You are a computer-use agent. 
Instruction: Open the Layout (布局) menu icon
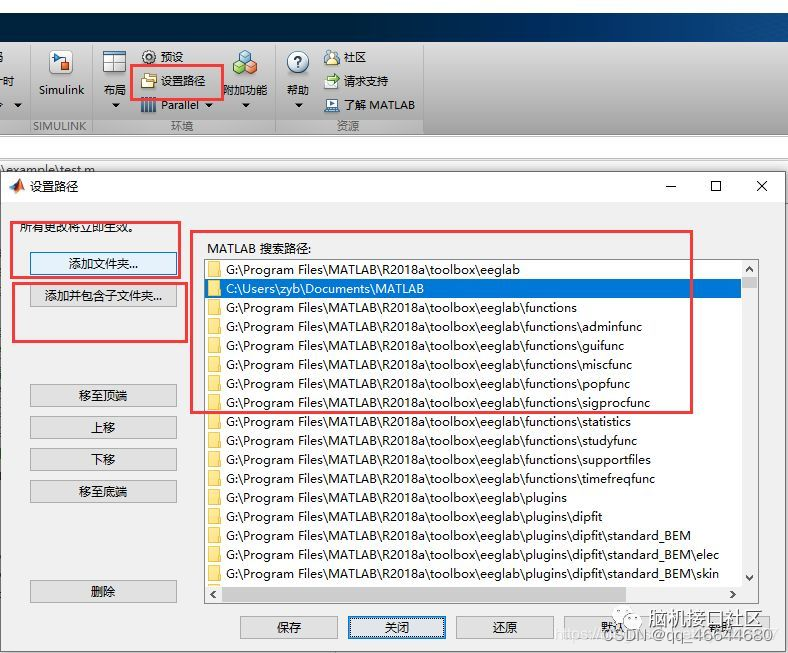[114, 62]
